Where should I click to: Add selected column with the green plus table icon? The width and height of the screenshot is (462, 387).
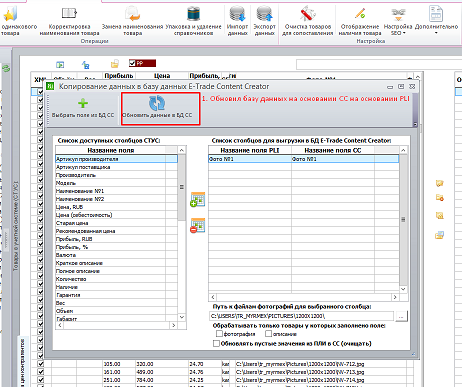click(x=197, y=199)
